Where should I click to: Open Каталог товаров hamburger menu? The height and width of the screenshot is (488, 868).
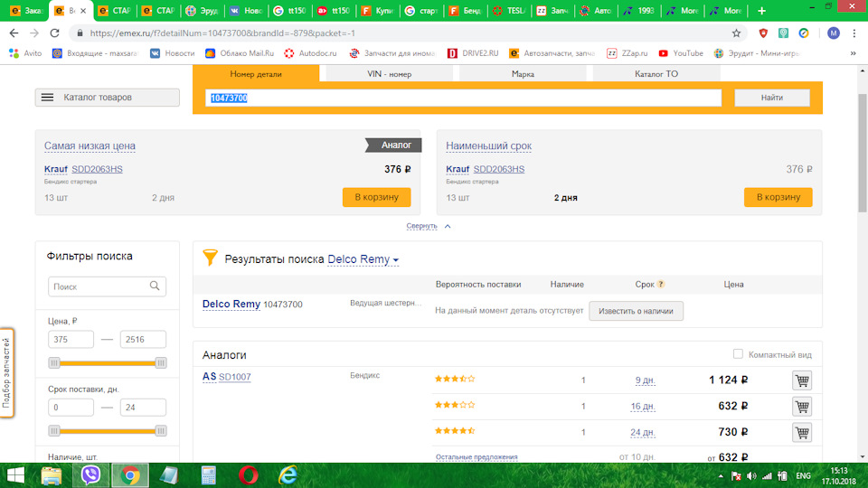(107, 98)
